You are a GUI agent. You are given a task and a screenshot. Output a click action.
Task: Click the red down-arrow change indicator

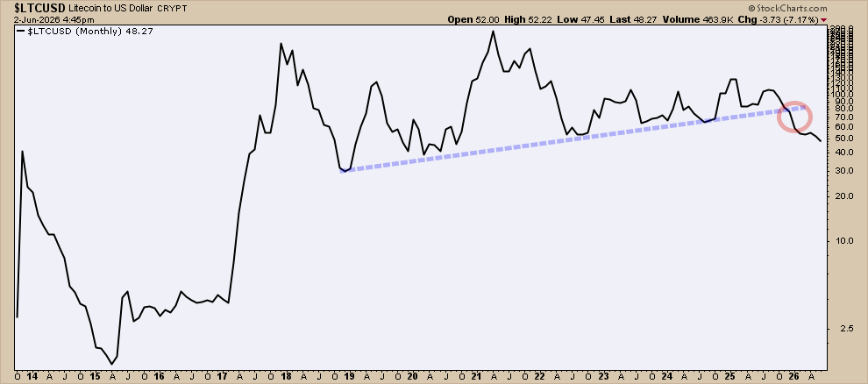[x=823, y=20]
